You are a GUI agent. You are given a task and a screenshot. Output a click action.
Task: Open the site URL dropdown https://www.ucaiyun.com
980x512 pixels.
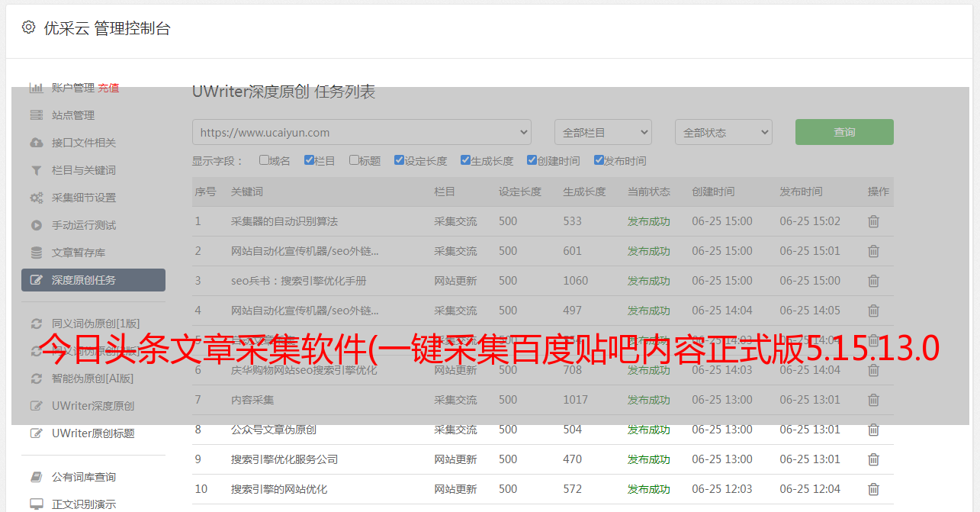(361, 132)
